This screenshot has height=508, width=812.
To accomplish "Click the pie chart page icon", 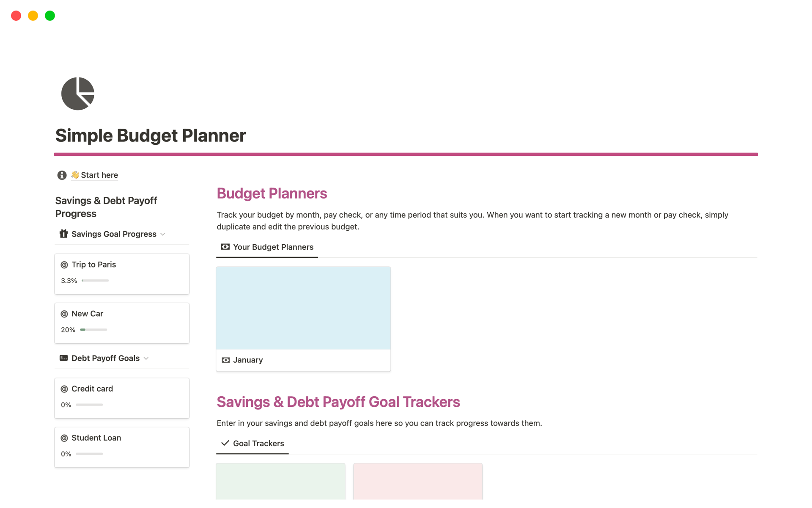I will point(78,93).
